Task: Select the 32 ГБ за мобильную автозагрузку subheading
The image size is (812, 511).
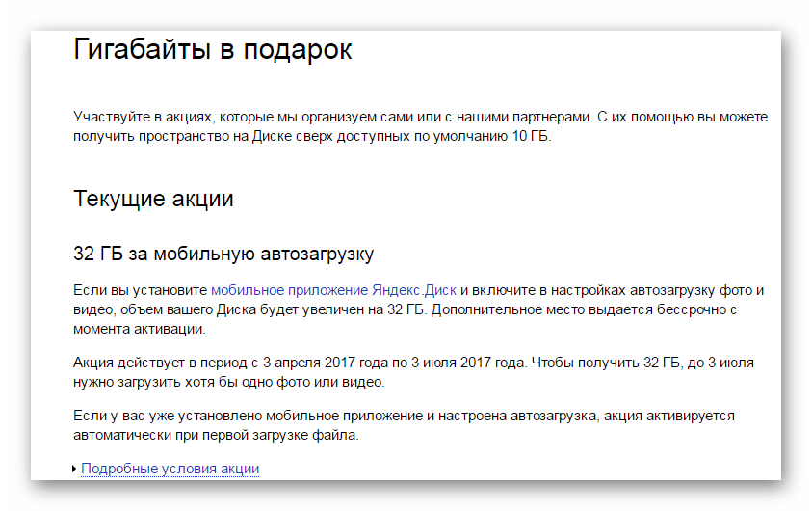Action: pyautogui.click(x=223, y=255)
